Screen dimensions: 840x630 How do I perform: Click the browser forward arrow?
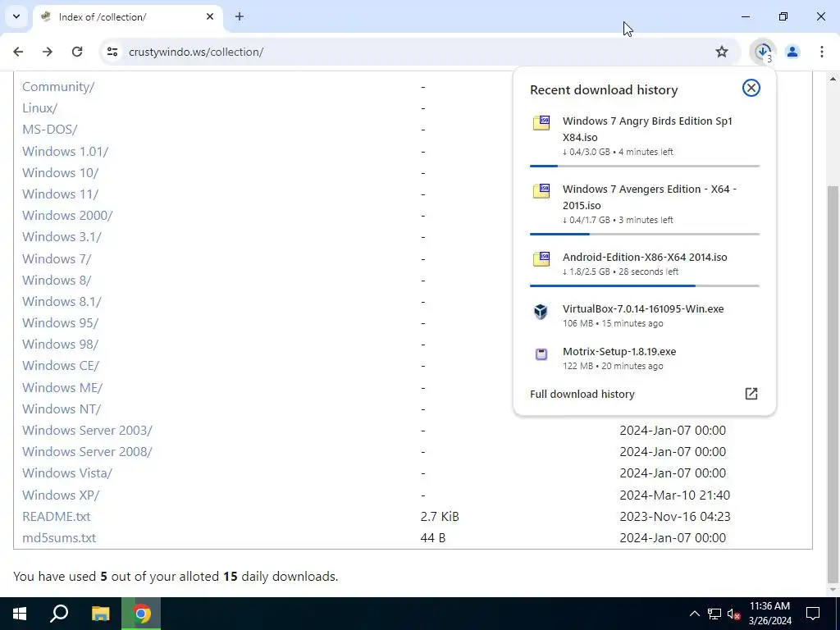[48, 52]
